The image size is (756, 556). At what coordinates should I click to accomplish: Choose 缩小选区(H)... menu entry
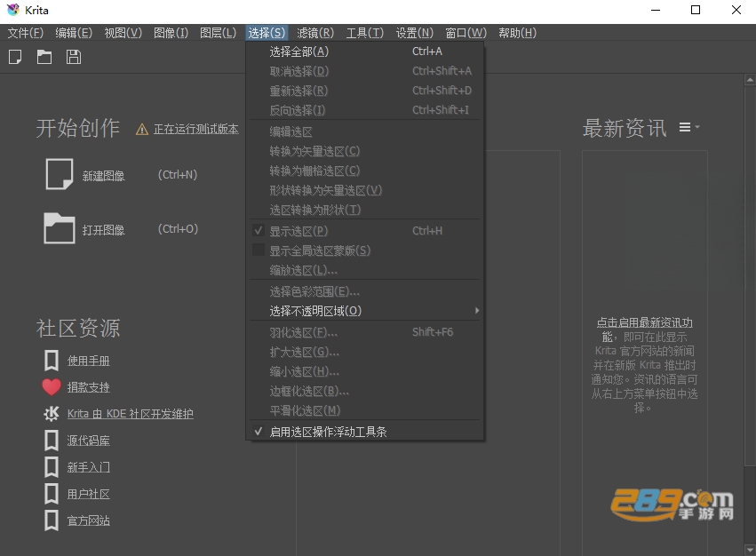[x=365, y=371]
